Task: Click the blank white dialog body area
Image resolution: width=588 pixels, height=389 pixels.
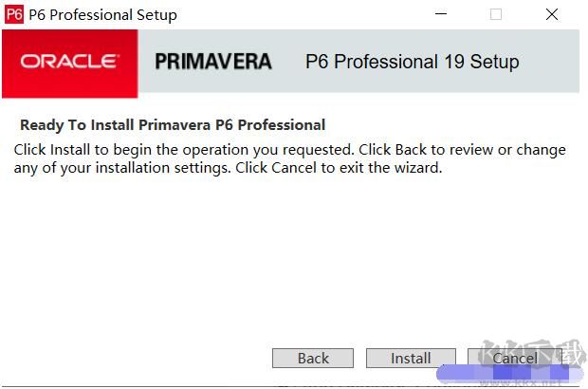Action: pyautogui.click(x=285, y=256)
